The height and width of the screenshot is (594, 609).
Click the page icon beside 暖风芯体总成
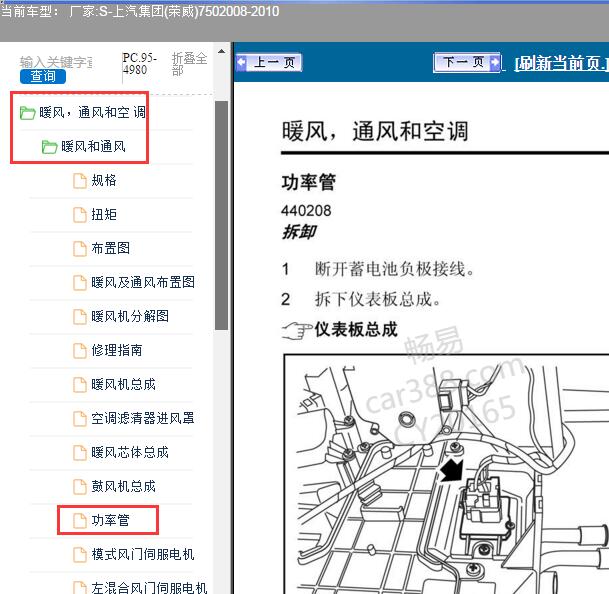click(80, 453)
